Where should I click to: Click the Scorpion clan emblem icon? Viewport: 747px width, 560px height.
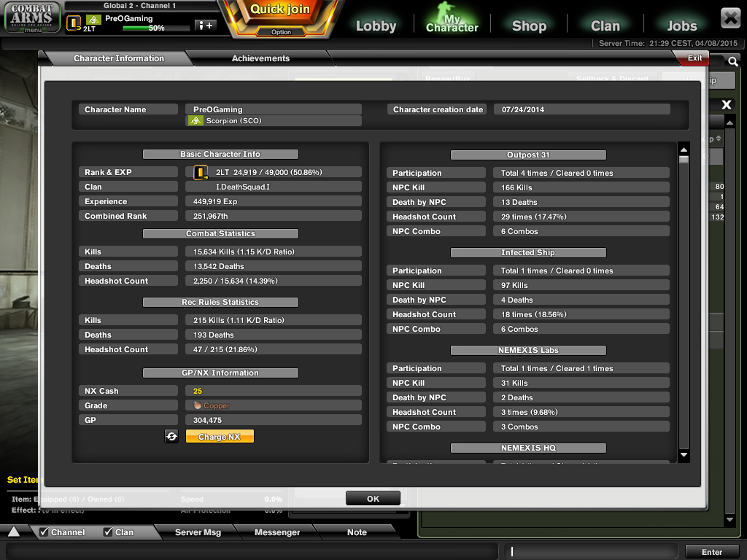coord(196,121)
